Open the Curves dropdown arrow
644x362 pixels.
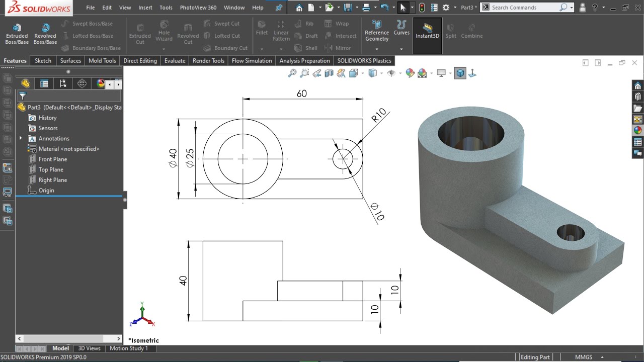pyautogui.click(x=401, y=49)
